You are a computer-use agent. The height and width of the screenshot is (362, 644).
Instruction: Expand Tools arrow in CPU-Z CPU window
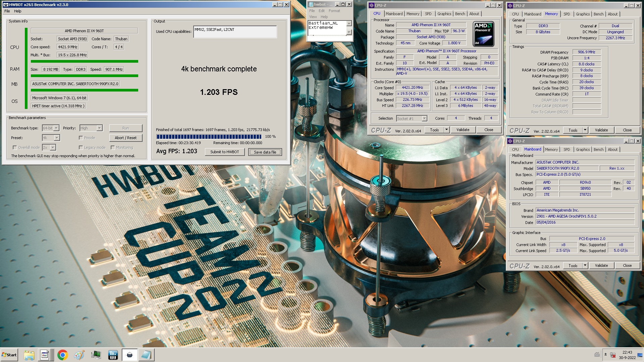(446, 130)
